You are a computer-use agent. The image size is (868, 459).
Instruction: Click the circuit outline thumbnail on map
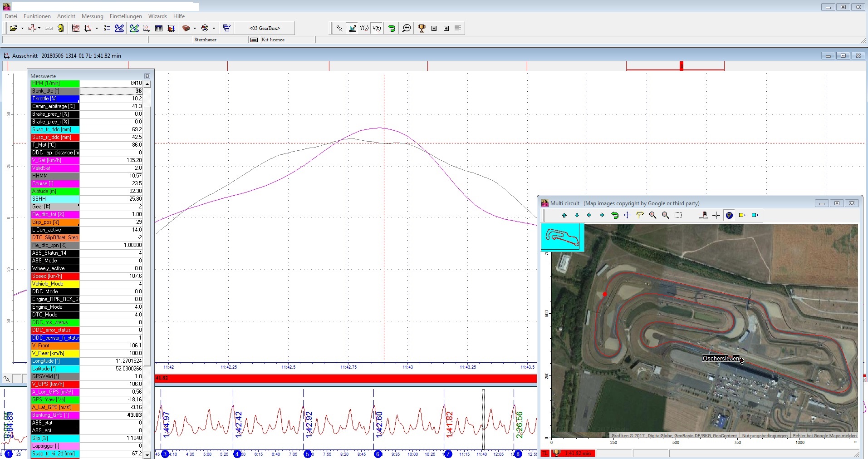[x=562, y=237]
